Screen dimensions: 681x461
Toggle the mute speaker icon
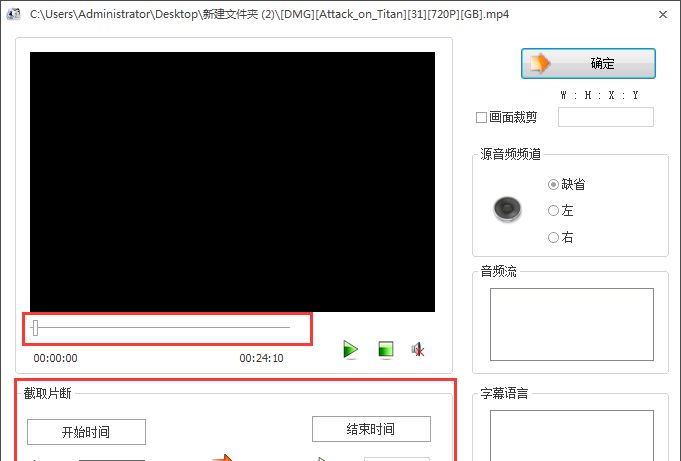pyautogui.click(x=418, y=350)
